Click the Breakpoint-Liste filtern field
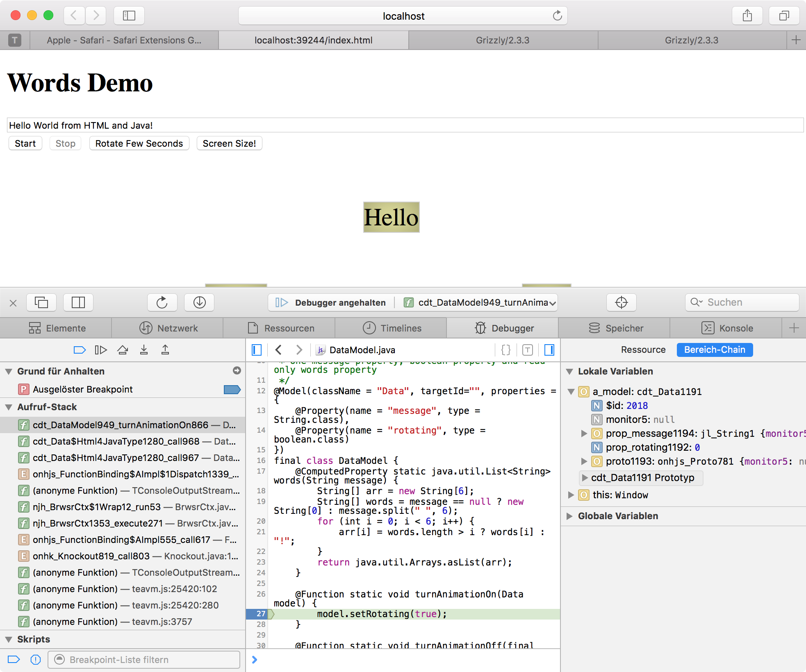Screen dimensions: 806x672 tap(143, 660)
